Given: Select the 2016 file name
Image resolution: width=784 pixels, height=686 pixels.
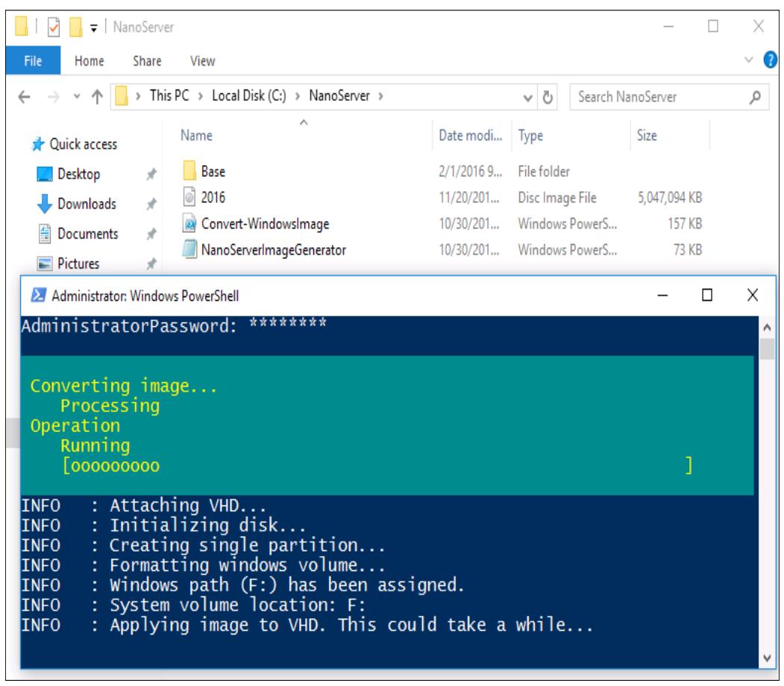Looking at the screenshot, I should coord(213,197).
